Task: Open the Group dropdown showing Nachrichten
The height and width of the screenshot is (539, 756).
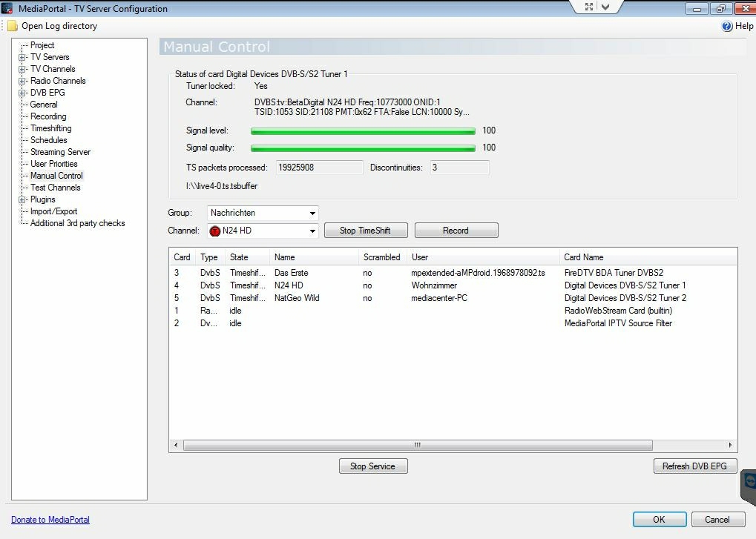Action: (312, 214)
